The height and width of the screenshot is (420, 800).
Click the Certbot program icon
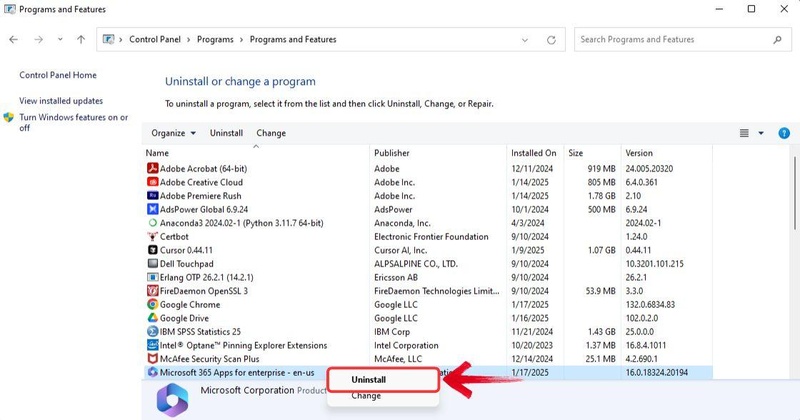pyautogui.click(x=152, y=236)
